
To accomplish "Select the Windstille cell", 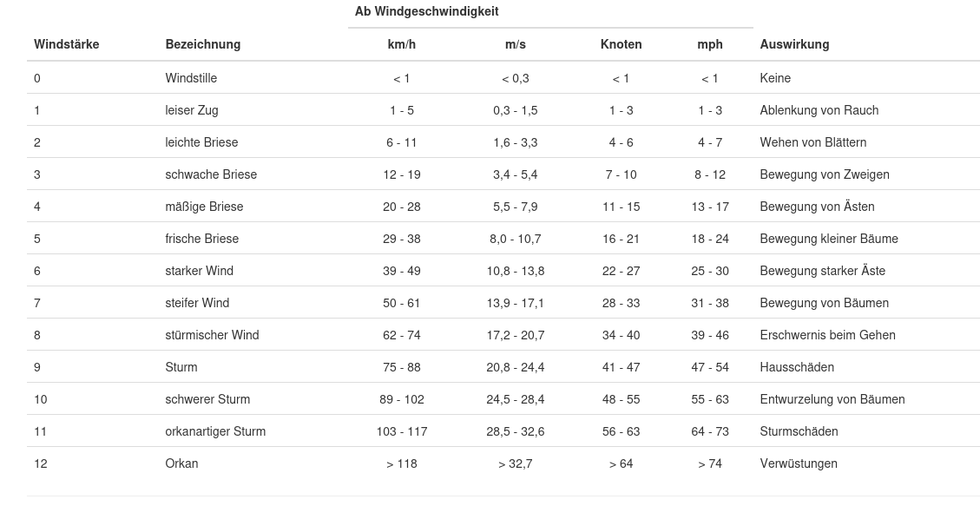I will [191, 78].
